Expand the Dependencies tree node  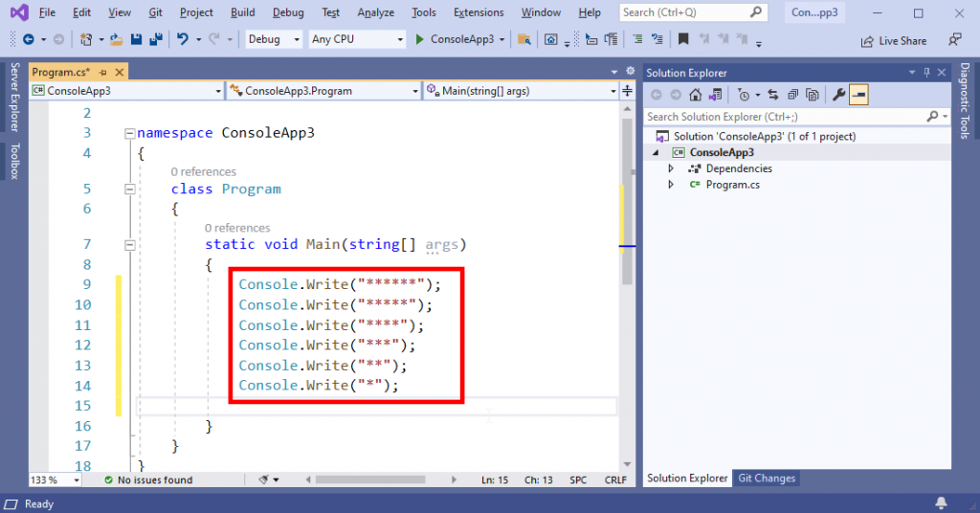coord(671,168)
